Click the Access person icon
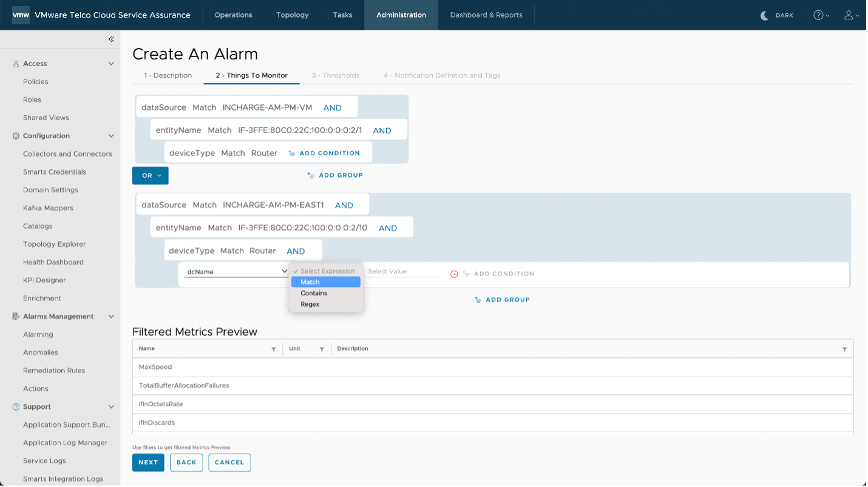This screenshot has width=868, height=487. pos(16,64)
